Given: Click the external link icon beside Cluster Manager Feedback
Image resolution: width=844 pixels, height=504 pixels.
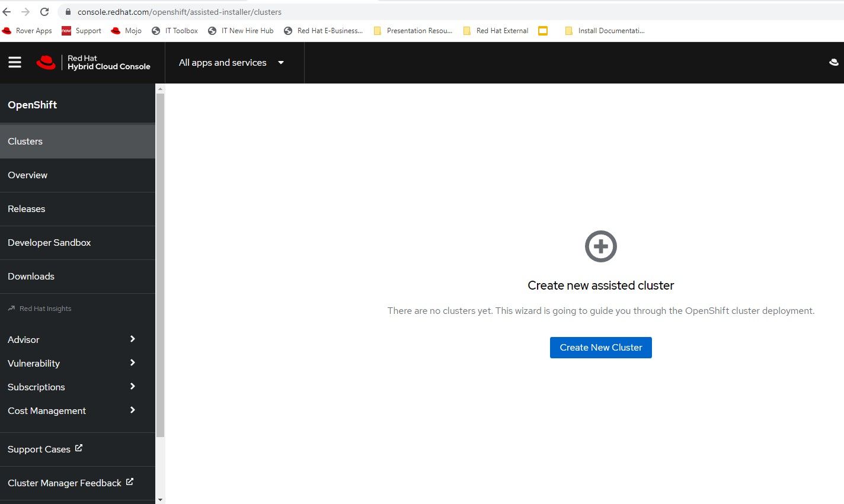Looking at the screenshot, I should [130, 482].
